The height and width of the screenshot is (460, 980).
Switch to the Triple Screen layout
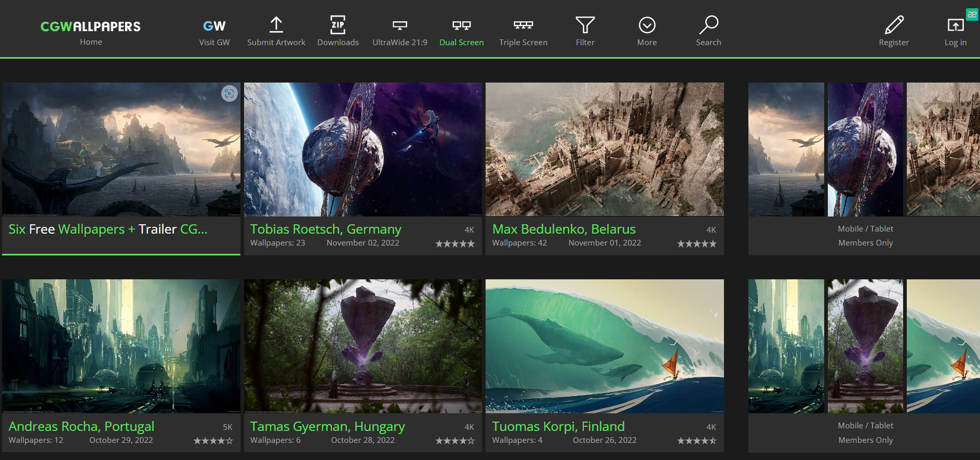[x=523, y=25]
